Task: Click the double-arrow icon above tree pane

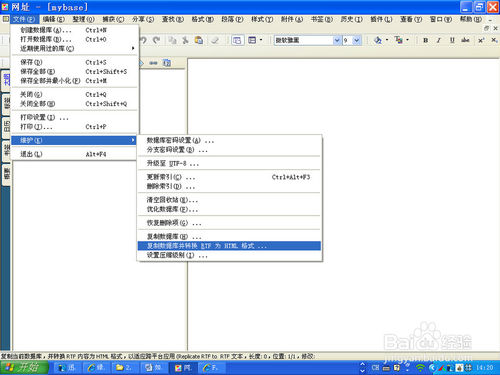Action: (x=153, y=63)
